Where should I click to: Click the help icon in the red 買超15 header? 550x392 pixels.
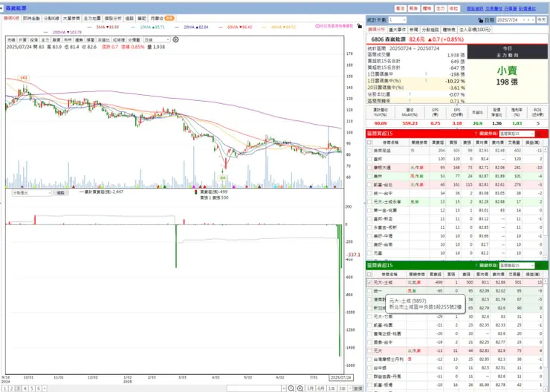point(476,134)
